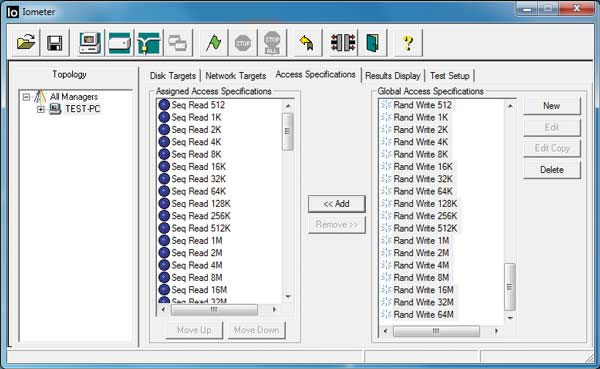This screenshot has width=600, height=369.
Task: Click blue circle icon beside Seq Read 1M
Action: pyautogui.click(x=164, y=240)
